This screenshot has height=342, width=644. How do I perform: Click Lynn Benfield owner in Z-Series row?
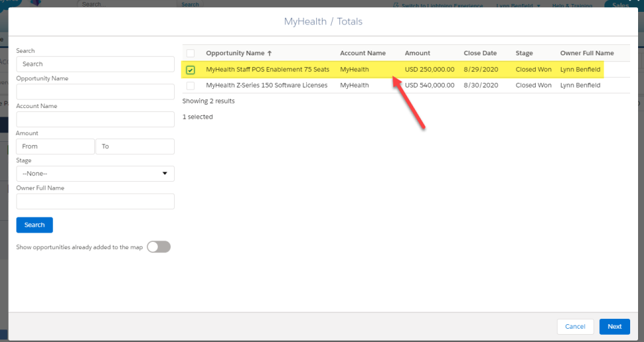[x=580, y=85]
